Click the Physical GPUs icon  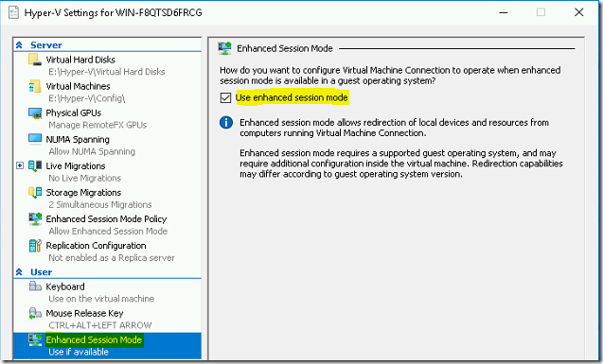pyautogui.click(x=35, y=113)
